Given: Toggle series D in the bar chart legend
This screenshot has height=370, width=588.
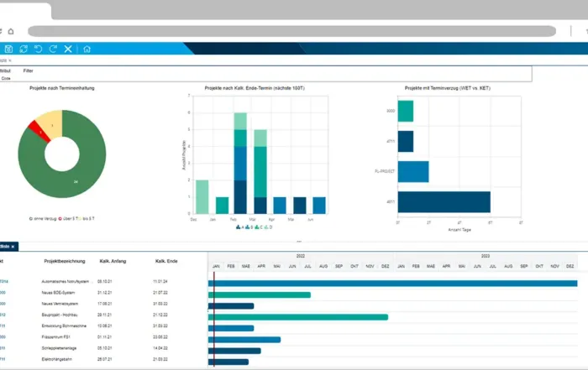Looking at the screenshot, I should [268, 227].
